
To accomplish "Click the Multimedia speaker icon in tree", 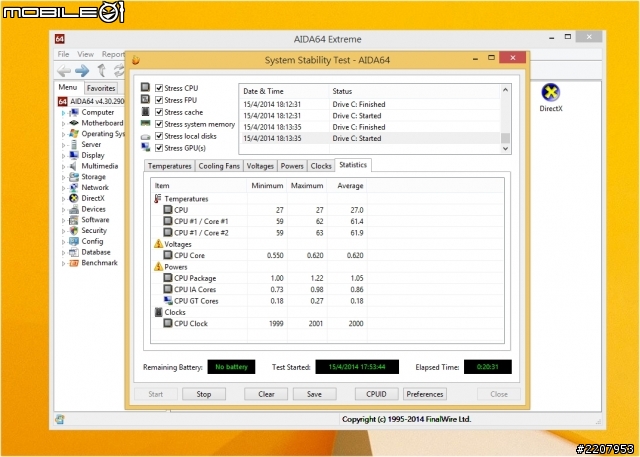I will click(x=74, y=166).
